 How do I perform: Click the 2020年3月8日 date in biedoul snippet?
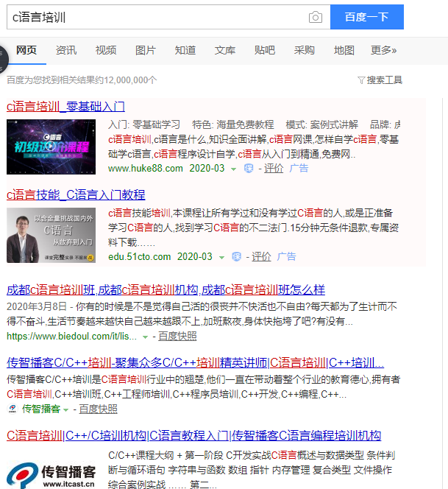click(37, 306)
